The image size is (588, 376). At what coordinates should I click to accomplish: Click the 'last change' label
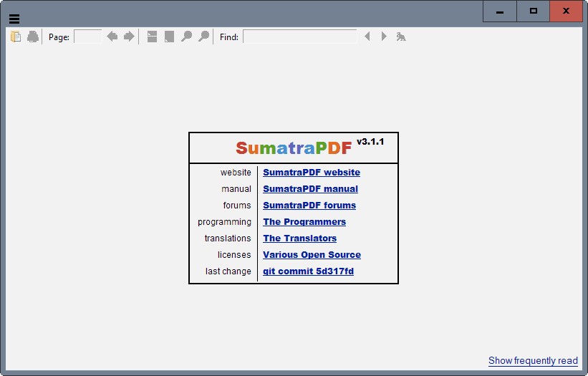pos(228,271)
